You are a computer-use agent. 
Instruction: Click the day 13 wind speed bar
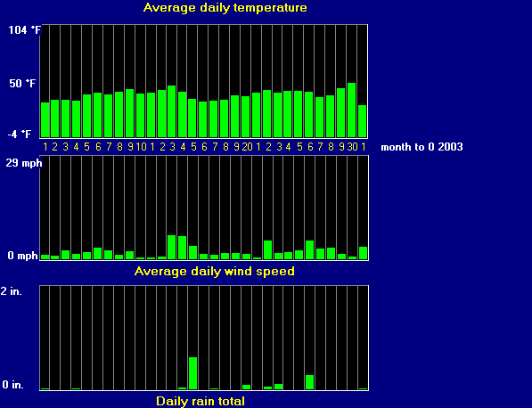click(x=172, y=248)
